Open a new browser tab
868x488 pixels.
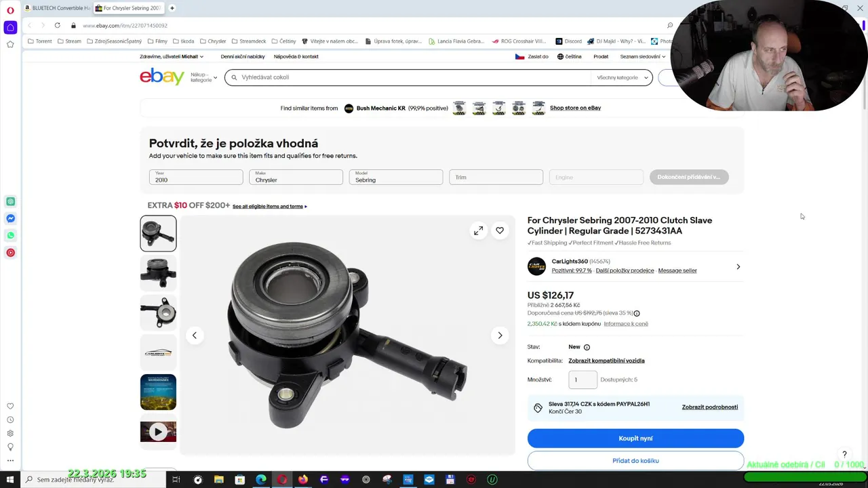click(x=172, y=8)
